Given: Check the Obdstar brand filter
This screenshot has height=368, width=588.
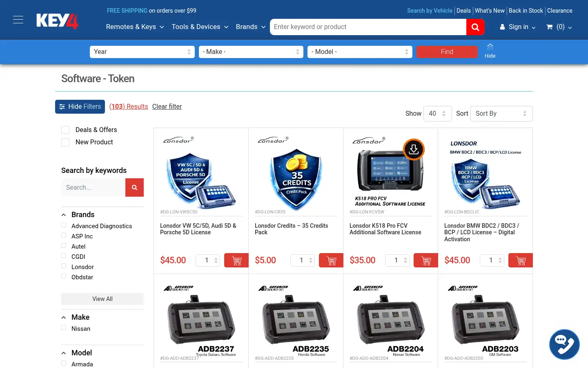Looking at the screenshot, I should point(64,276).
